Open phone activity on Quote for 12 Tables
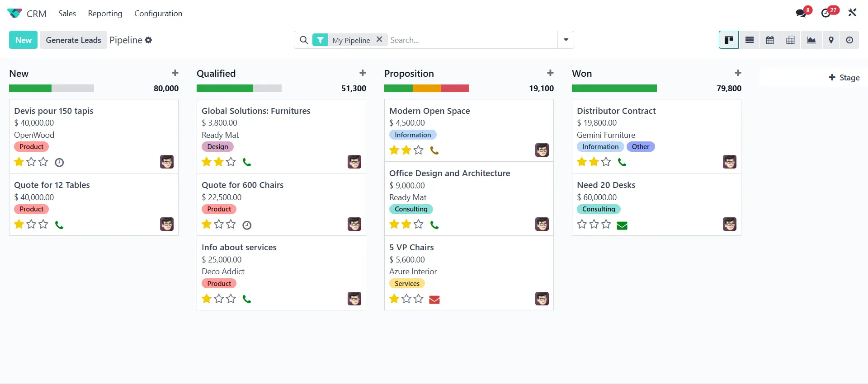 [x=59, y=225]
